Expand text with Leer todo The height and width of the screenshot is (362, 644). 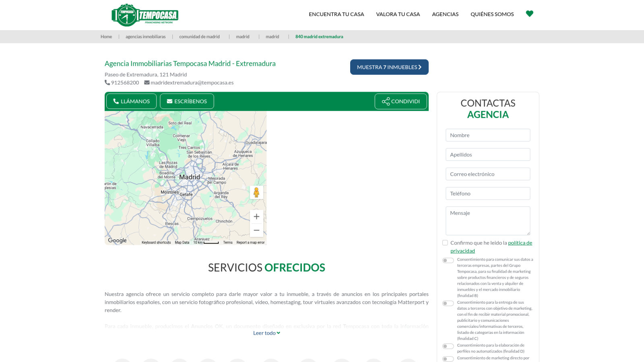tap(266, 333)
